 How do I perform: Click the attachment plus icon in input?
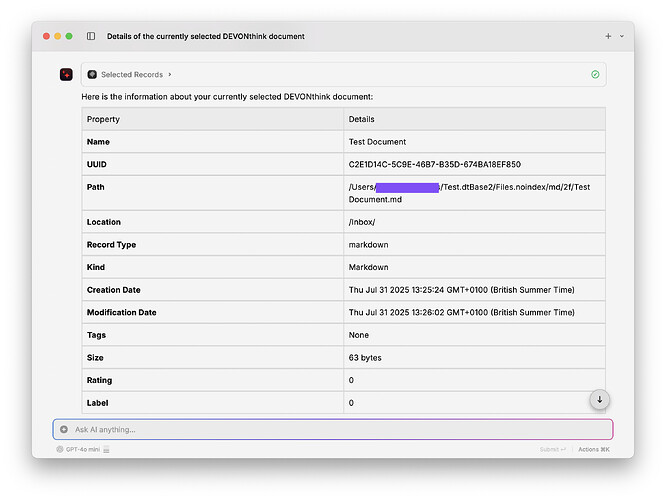(x=64, y=429)
